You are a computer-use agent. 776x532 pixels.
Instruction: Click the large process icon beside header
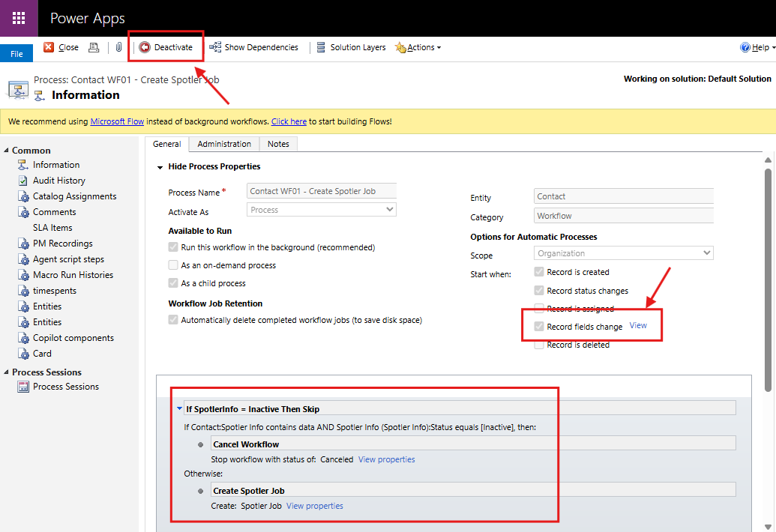pos(18,89)
